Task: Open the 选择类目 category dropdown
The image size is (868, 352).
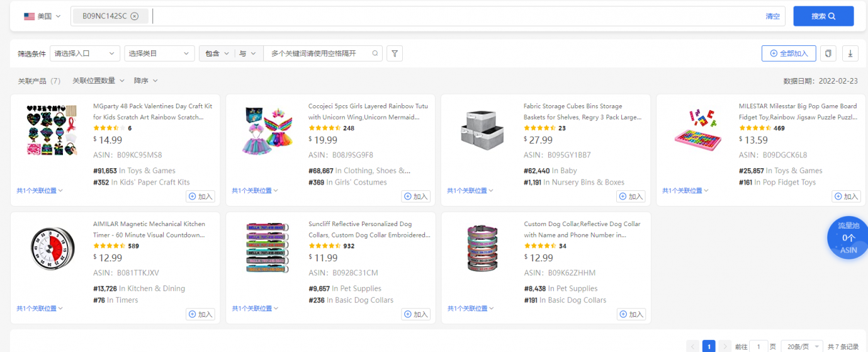Action: (x=159, y=54)
